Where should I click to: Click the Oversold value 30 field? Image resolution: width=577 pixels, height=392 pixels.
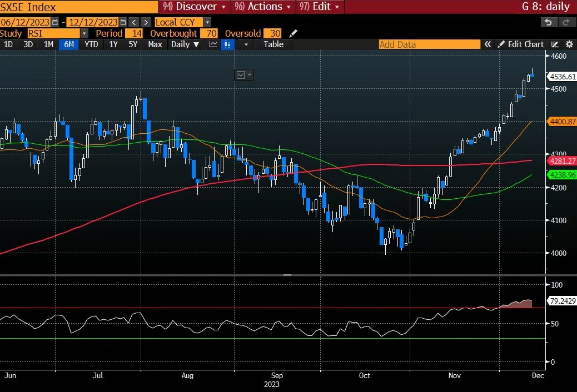click(273, 33)
